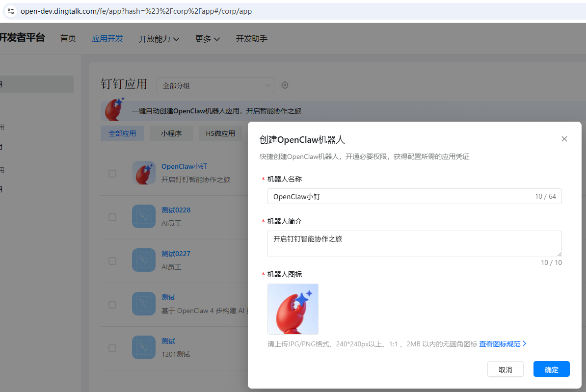Image resolution: width=586 pixels, height=392 pixels.
Task: Click the 机器人名称 input field
Action: pyautogui.click(x=414, y=197)
